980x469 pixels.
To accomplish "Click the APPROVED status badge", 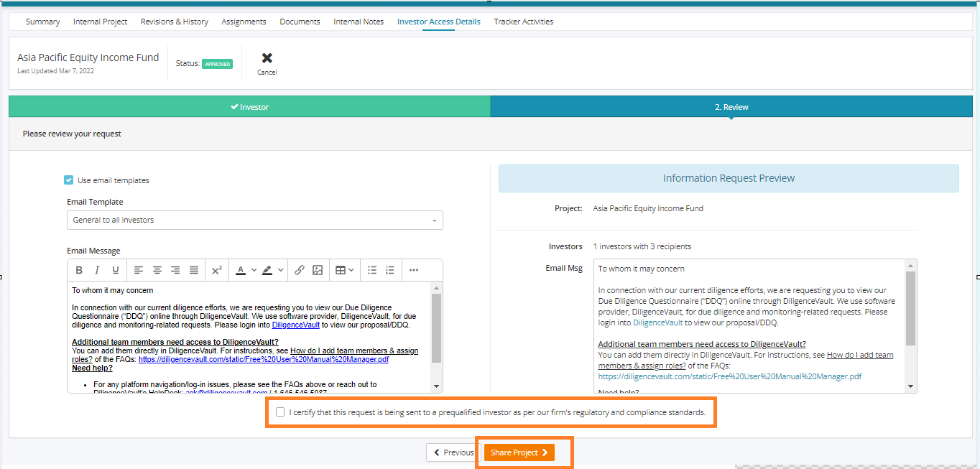I will 217,64.
